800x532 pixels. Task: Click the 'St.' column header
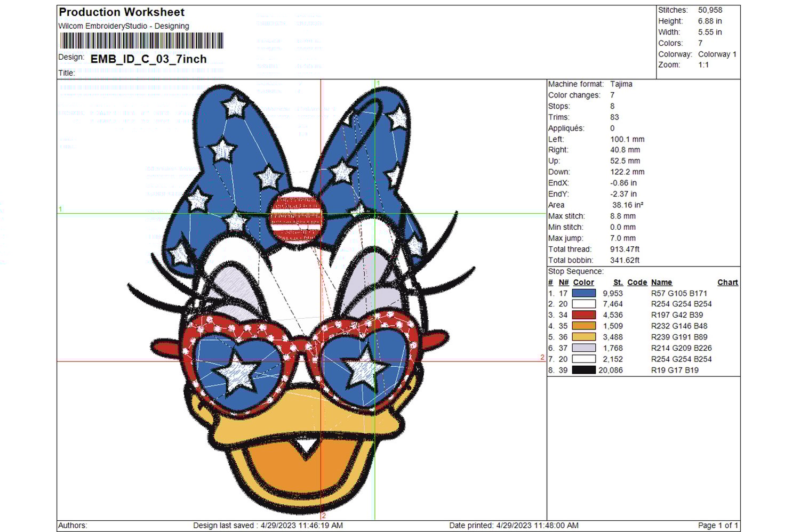618,283
